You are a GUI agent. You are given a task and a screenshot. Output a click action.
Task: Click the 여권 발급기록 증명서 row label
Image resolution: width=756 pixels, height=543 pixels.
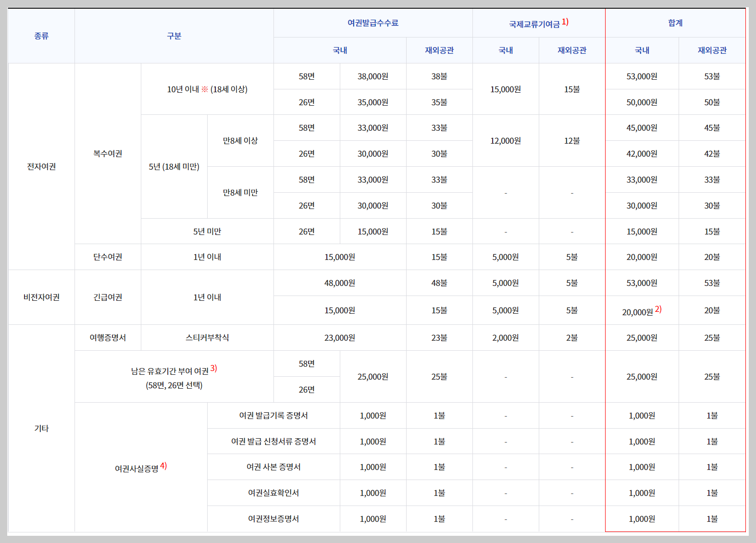[x=273, y=416]
